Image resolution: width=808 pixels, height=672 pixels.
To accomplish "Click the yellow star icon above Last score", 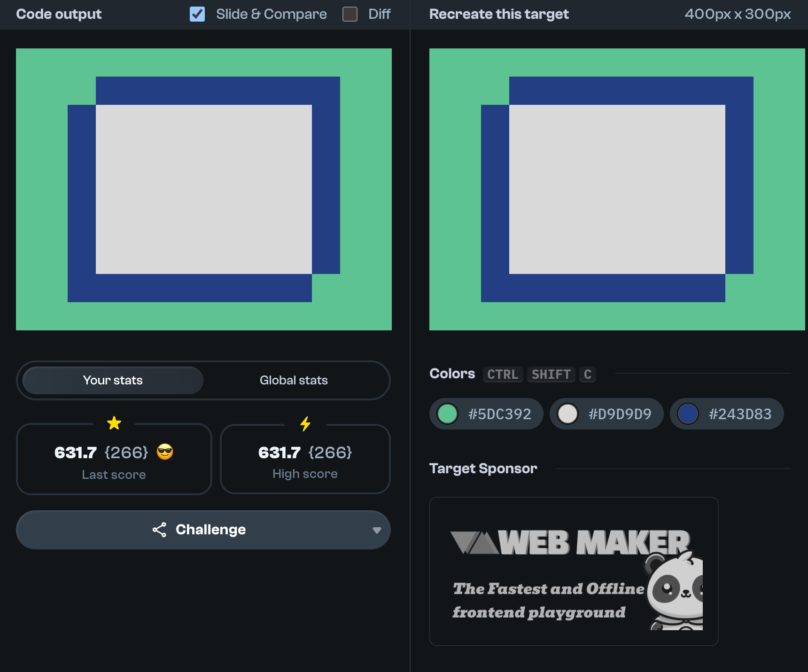I will pyautogui.click(x=114, y=423).
